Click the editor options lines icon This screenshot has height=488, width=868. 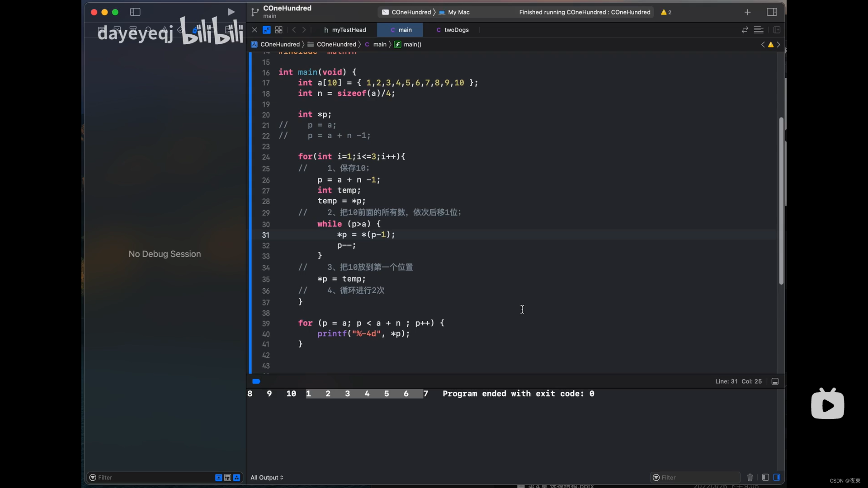759,30
